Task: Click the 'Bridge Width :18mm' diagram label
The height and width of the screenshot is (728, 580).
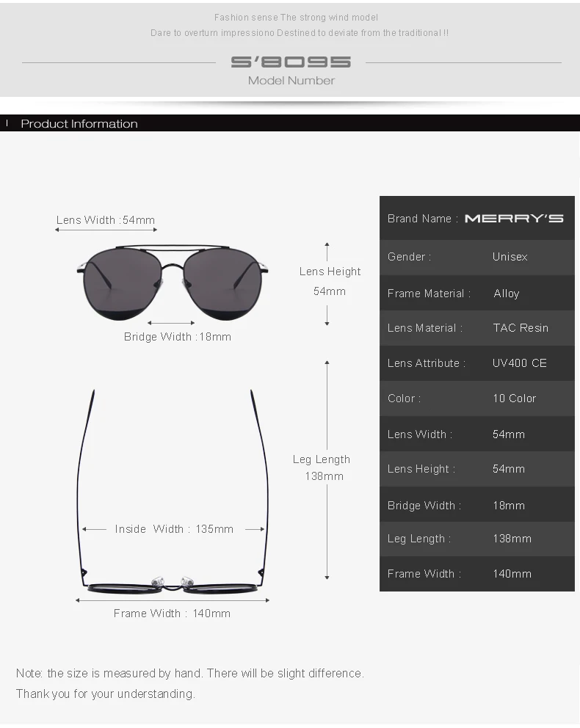Action: [x=178, y=337]
